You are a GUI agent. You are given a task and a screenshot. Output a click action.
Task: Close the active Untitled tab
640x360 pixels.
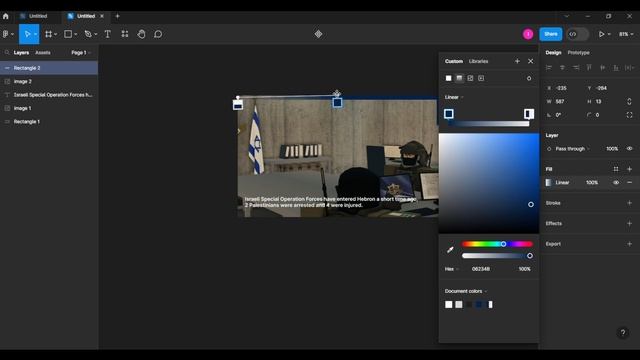pos(102,16)
